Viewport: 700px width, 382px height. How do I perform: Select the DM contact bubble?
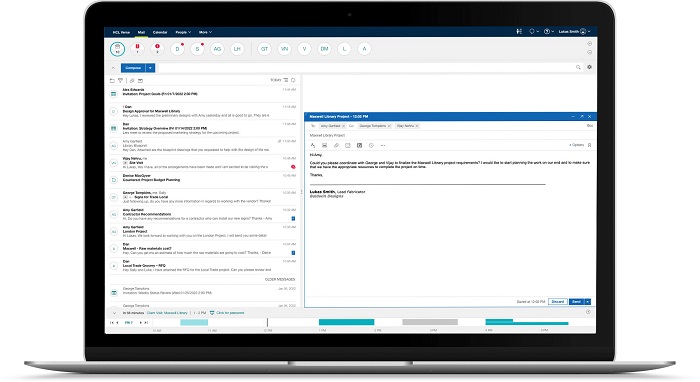(325, 49)
